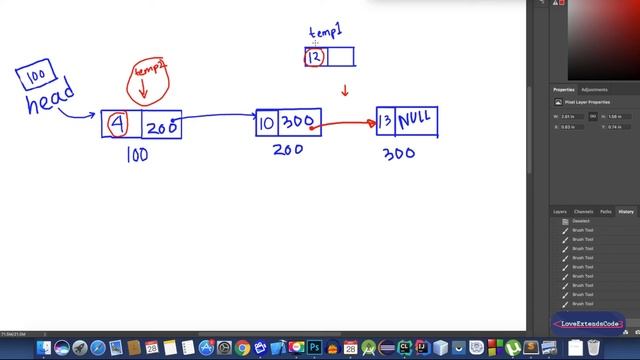Open Xcode hammer icon in Dock
Image resolution: width=640 pixels, height=360 pixels.
coord(278,348)
